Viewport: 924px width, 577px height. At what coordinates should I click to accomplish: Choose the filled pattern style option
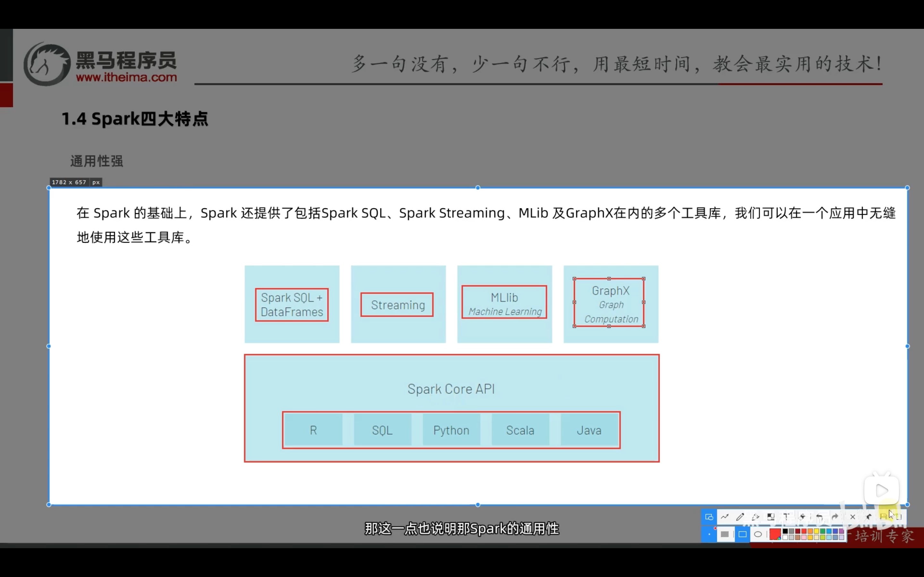(725, 534)
